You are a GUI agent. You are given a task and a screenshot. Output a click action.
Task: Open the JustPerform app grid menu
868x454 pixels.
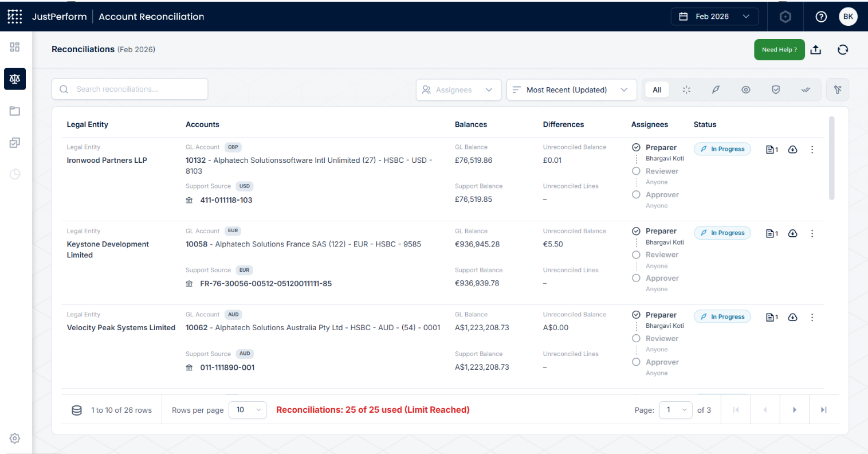point(15,17)
